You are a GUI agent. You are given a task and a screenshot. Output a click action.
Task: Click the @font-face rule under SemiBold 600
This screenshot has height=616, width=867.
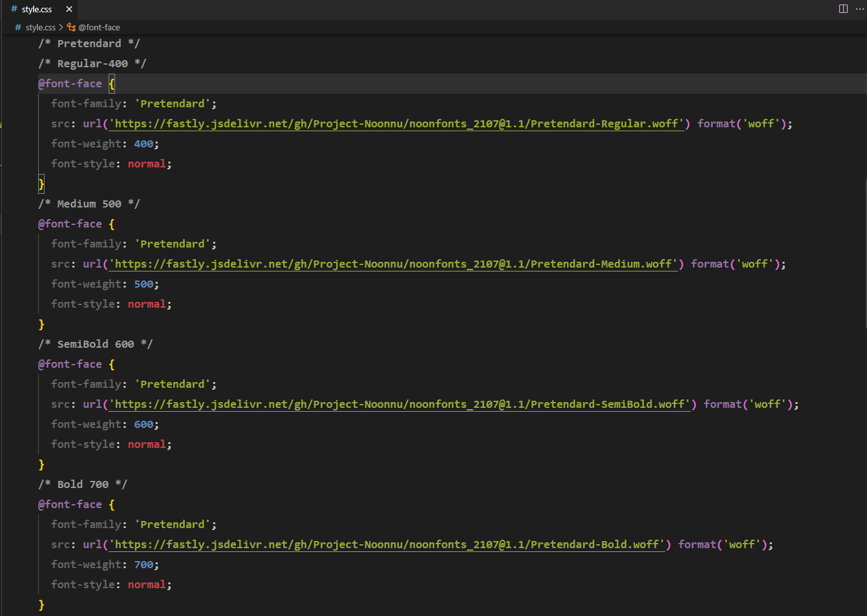click(70, 364)
